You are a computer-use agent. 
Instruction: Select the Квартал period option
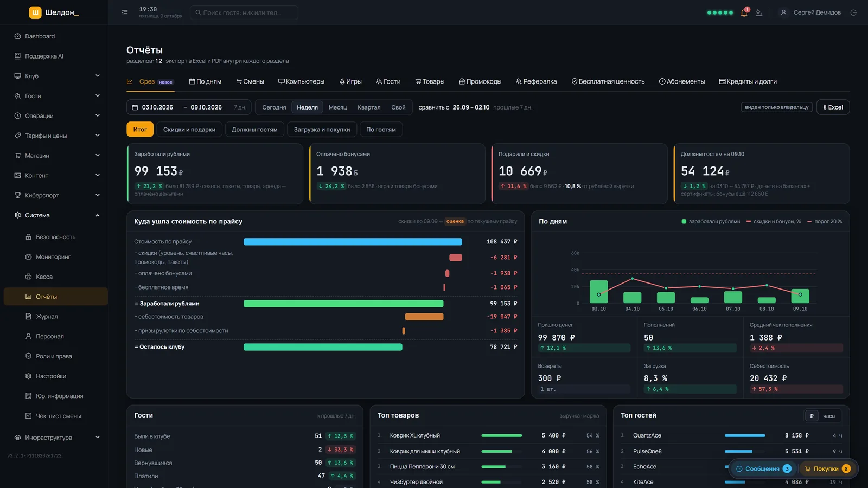(x=369, y=107)
